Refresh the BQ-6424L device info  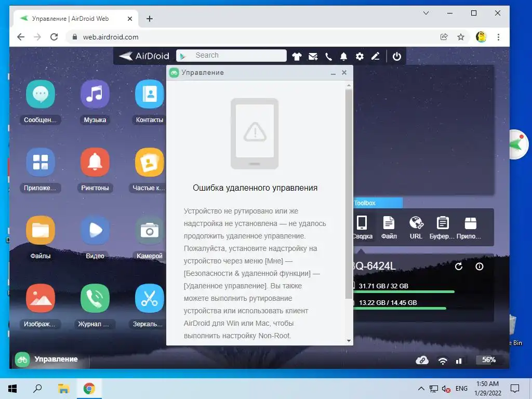[x=459, y=267]
